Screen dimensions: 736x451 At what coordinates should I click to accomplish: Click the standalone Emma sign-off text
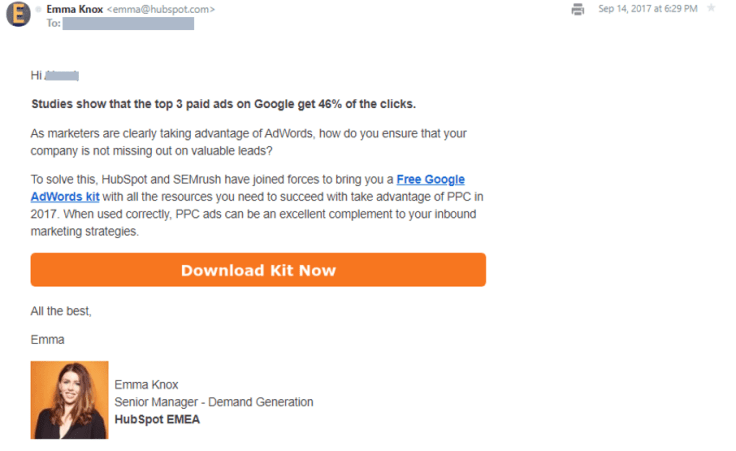(x=47, y=340)
